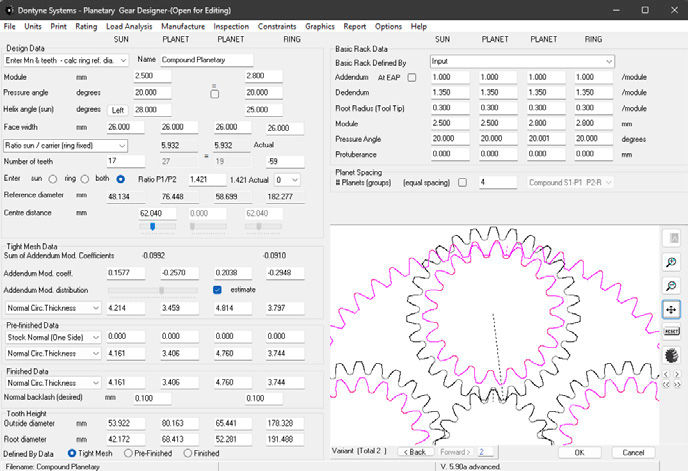Click ring Number of teeth -59 field

(285, 161)
